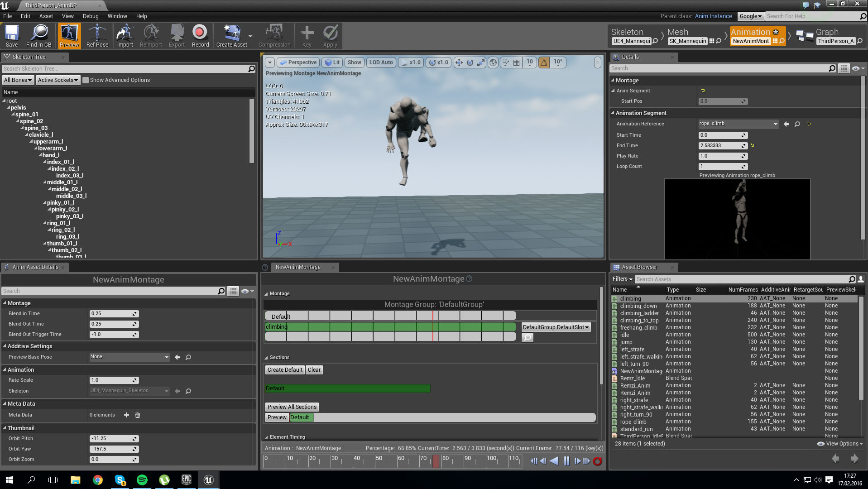Open DefaultGroup.DefaultSlot dropdown
This screenshot has width=868, height=489.
click(x=556, y=327)
